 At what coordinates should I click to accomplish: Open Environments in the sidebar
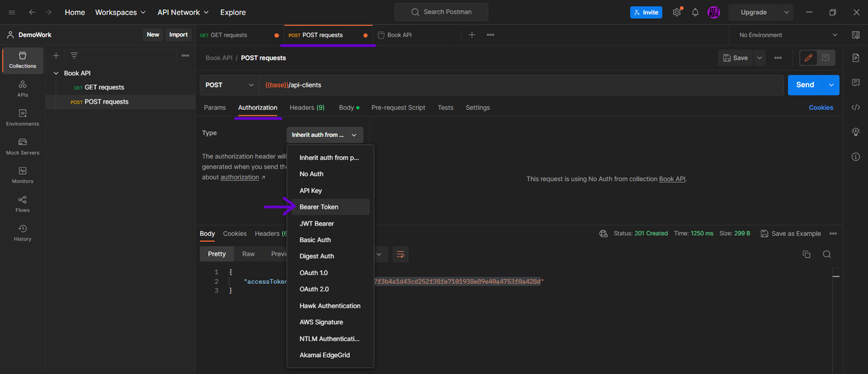pyautogui.click(x=22, y=118)
